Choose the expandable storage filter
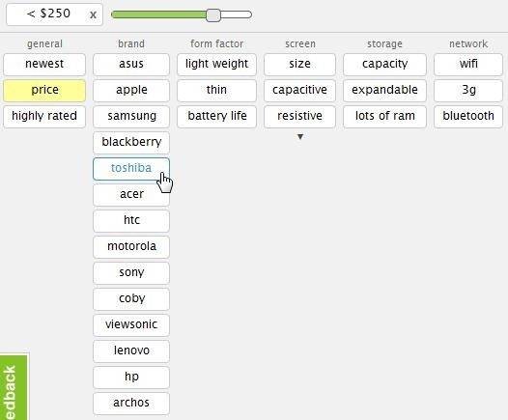Screen dimensions: 508x420 [x=385, y=91]
